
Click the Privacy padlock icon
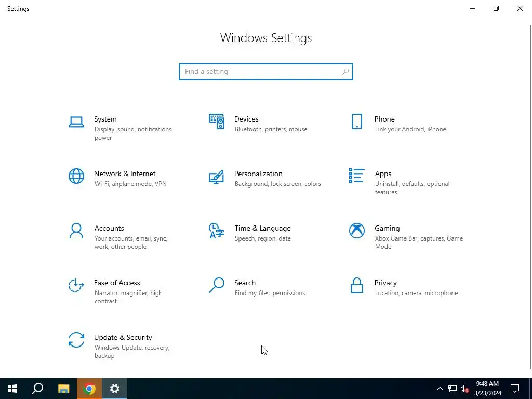point(356,285)
